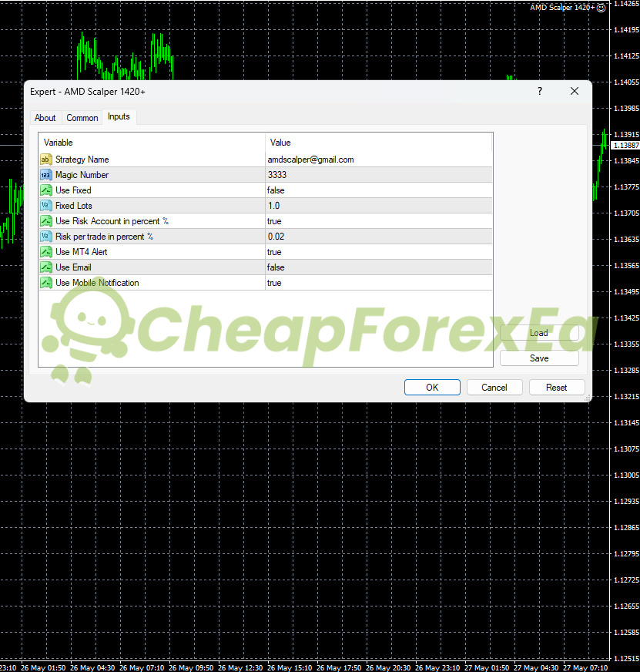Close the Expert dialog with X

click(x=575, y=91)
